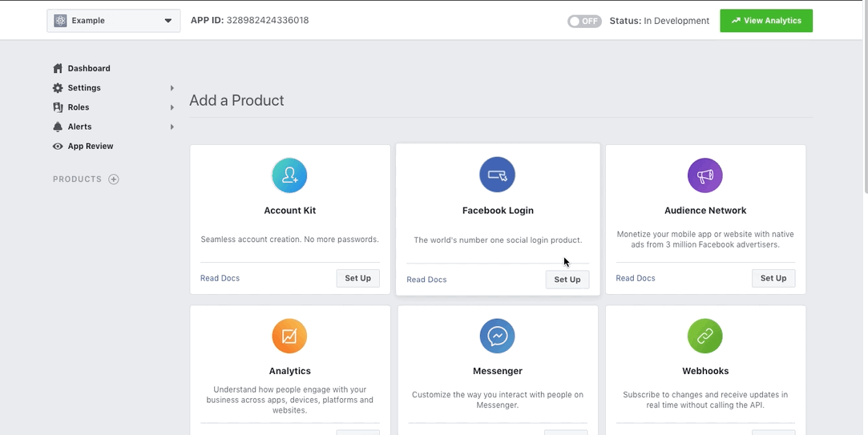The width and height of the screenshot is (868, 435).
Task: Click the Webhooks card title
Action: point(705,371)
